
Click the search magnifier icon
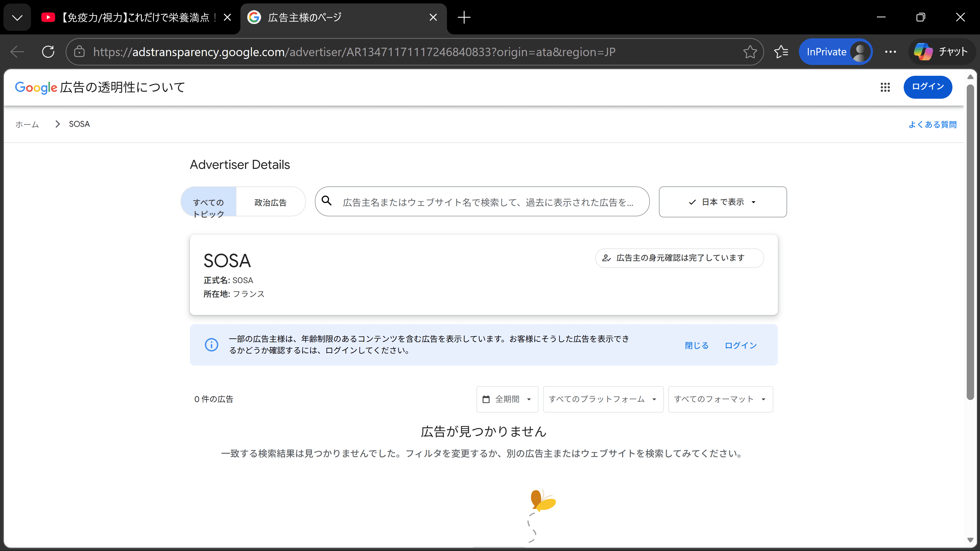(326, 201)
